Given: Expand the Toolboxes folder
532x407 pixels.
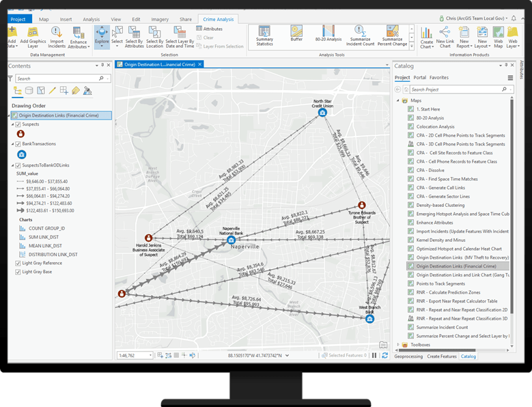Looking at the screenshot, I should [x=397, y=345].
